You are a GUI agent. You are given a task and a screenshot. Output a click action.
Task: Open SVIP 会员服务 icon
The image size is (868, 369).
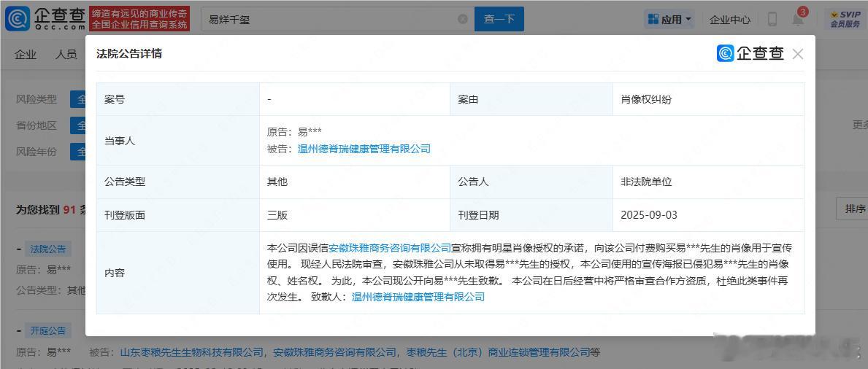[x=845, y=19]
